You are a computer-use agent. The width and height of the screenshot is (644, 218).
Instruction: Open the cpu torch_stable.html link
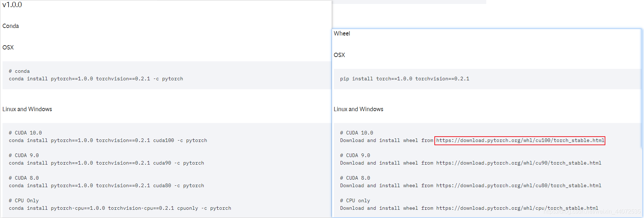[x=517, y=208]
